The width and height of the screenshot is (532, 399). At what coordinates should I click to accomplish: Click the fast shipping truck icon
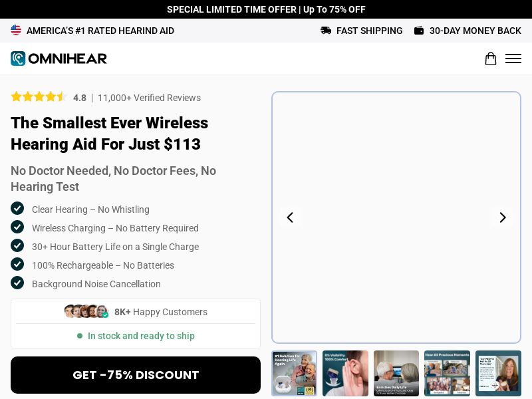click(326, 31)
